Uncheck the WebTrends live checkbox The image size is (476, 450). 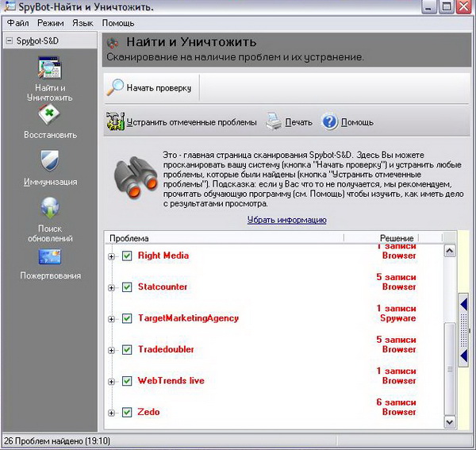click(x=127, y=381)
